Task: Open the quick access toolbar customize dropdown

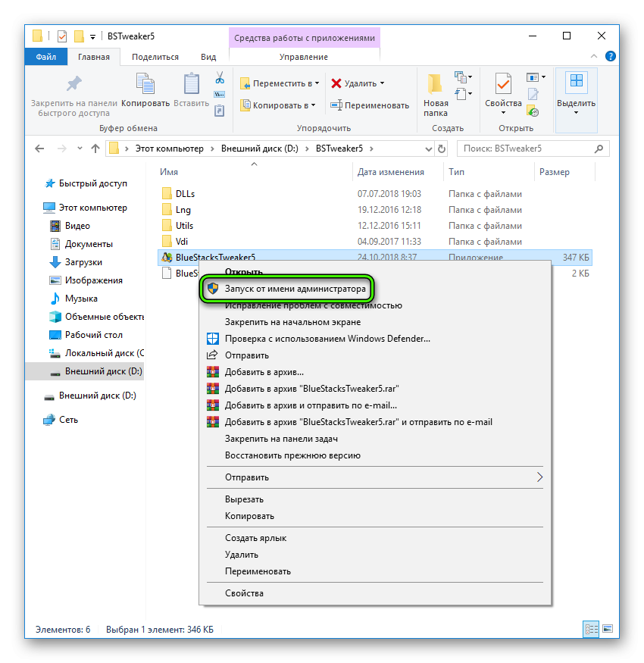Action: [93, 37]
